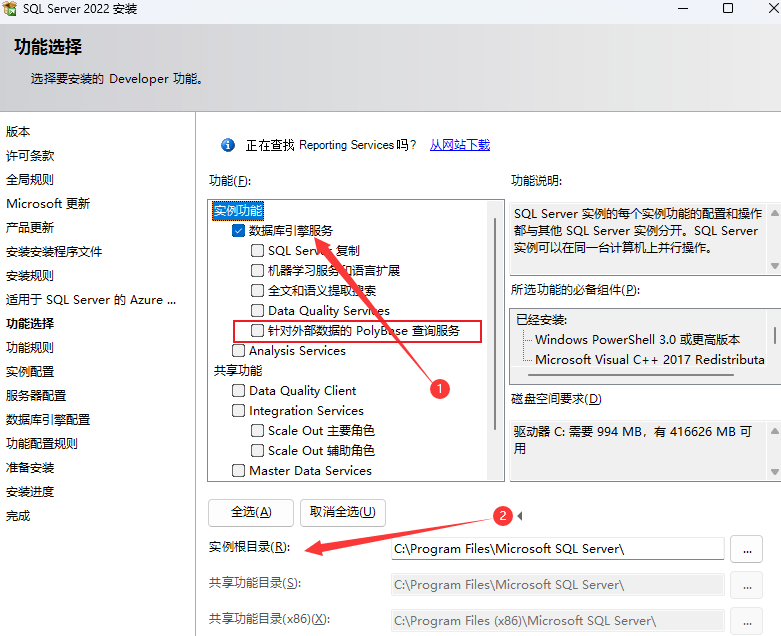Tick the Integration Services checkbox
This screenshot has width=781, height=636.
pos(238,411)
